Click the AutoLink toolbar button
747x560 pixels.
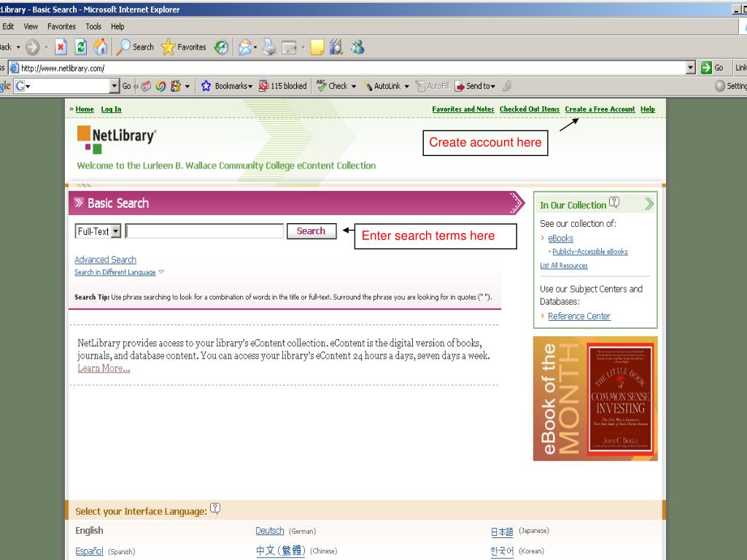382,86
